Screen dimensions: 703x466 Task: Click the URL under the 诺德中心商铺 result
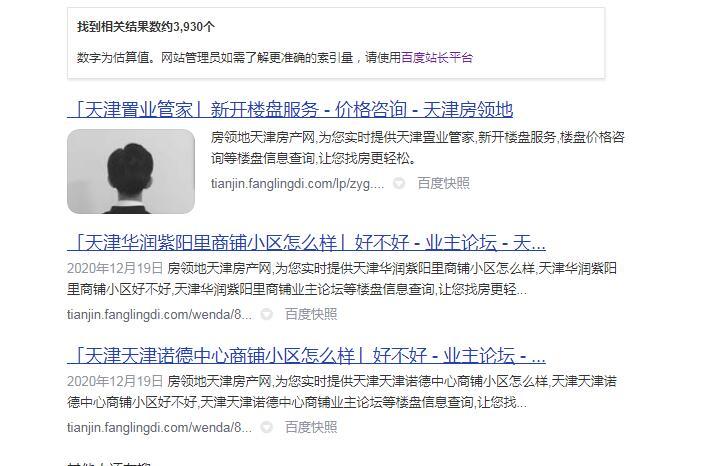159,427
